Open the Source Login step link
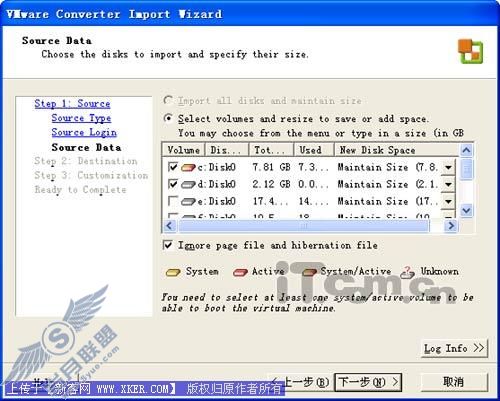Viewport: 500px width, 401px height. tap(84, 133)
